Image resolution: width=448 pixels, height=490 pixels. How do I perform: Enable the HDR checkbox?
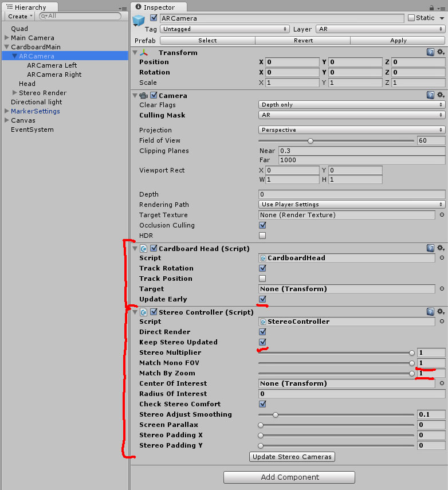point(262,236)
